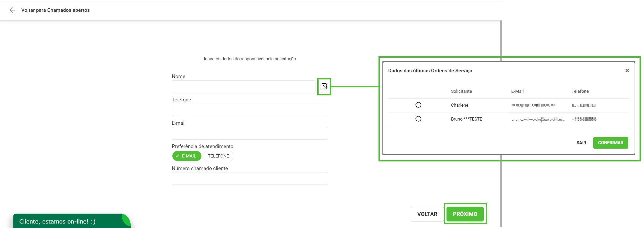644x228 pixels.
Task: Open the contact book icon beside Nome
Action: [x=324, y=86]
